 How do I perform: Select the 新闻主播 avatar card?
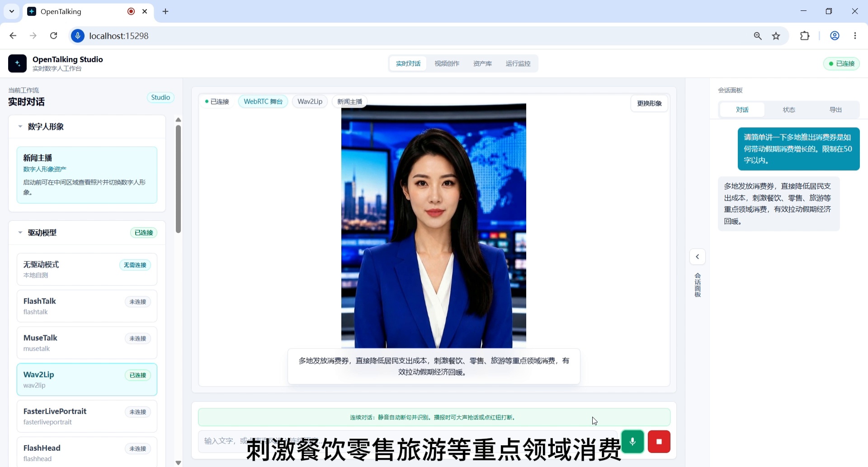87,175
